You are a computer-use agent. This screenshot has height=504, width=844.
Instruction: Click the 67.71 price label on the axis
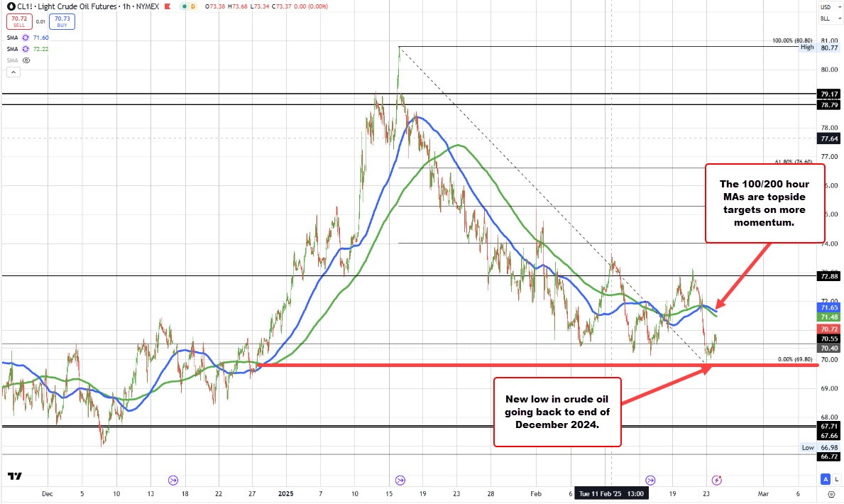pyautogui.click(x=829, y=426)
